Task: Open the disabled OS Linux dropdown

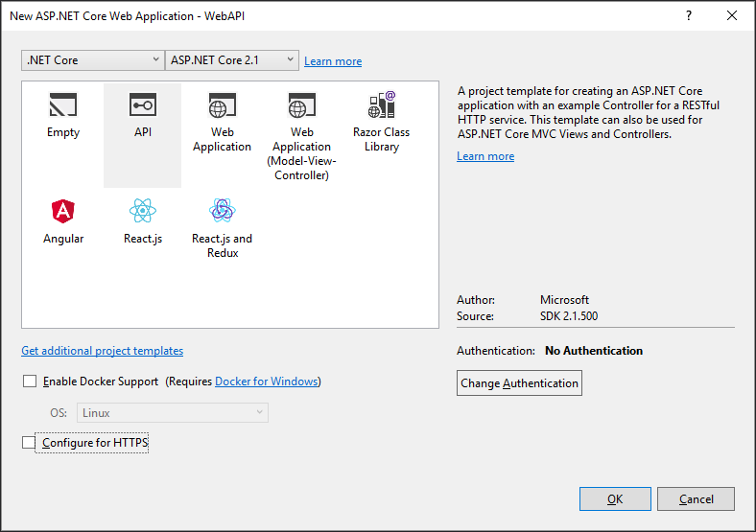Action: click(173, 413)
